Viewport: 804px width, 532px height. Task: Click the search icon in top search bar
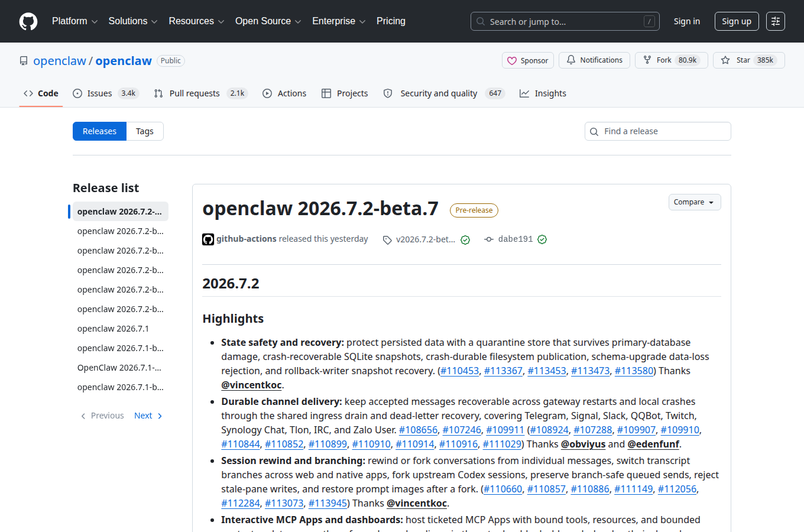tap(481, 21)
